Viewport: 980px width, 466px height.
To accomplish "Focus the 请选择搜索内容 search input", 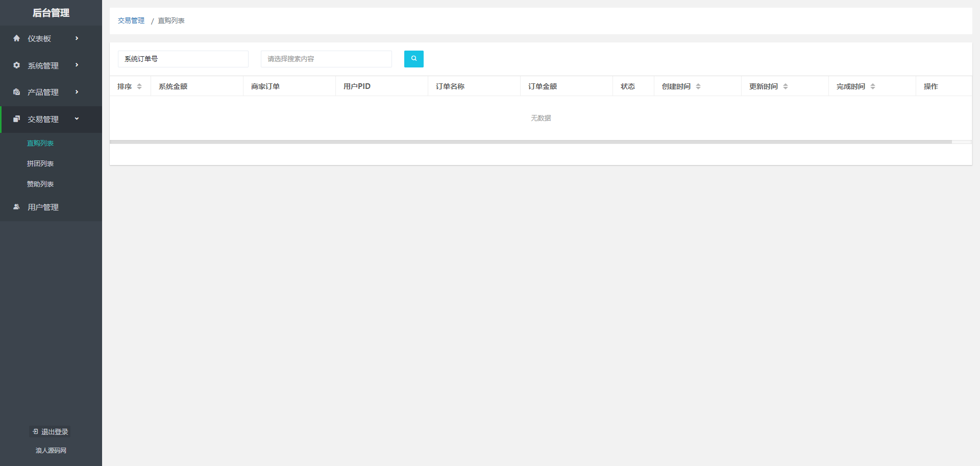I will pyautogui.click(x=326, y=59).
